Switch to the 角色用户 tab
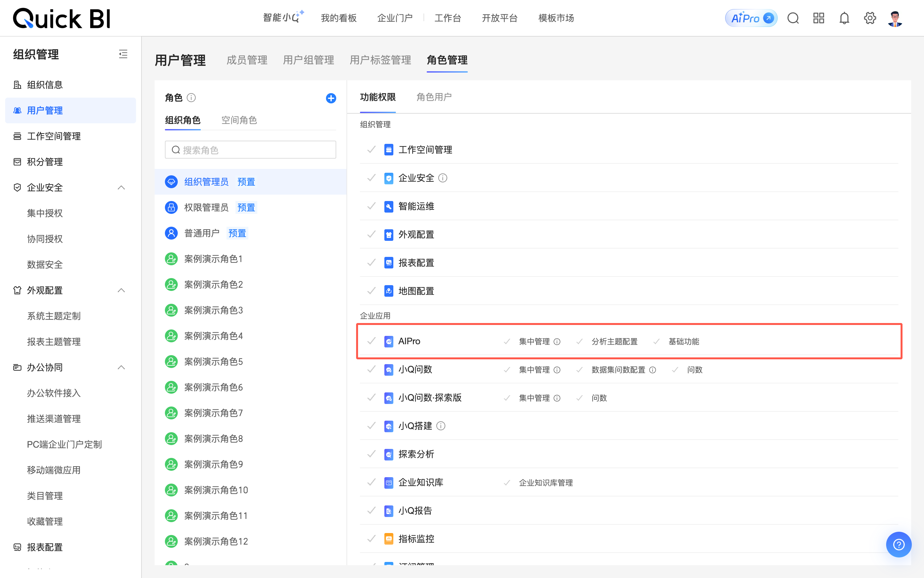 click(434, 97)
